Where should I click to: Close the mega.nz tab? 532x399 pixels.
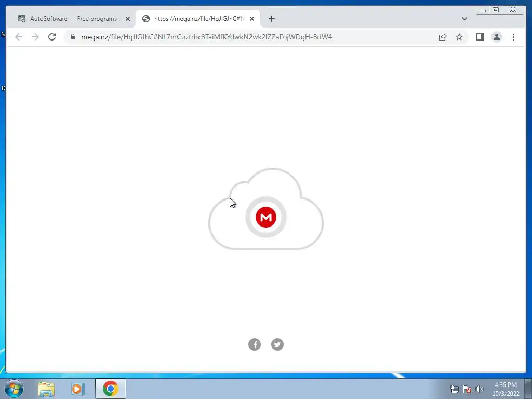tap(252, 19)
